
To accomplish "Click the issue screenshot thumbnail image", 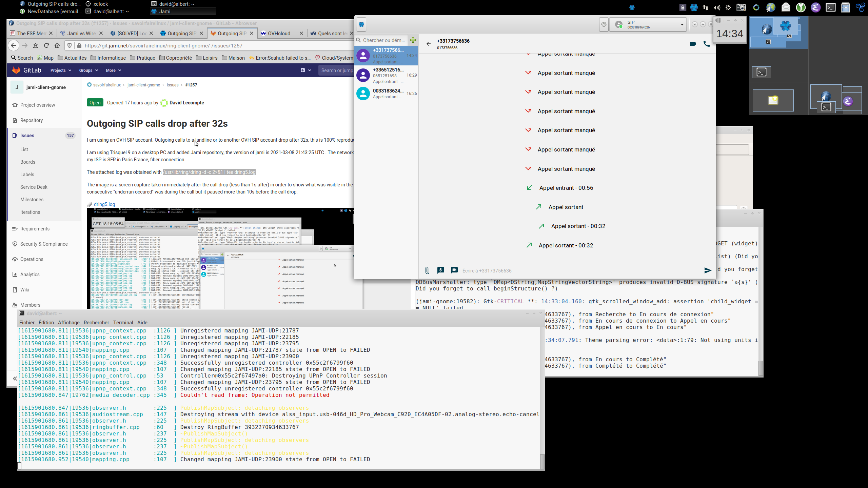I will pos(224,258).
